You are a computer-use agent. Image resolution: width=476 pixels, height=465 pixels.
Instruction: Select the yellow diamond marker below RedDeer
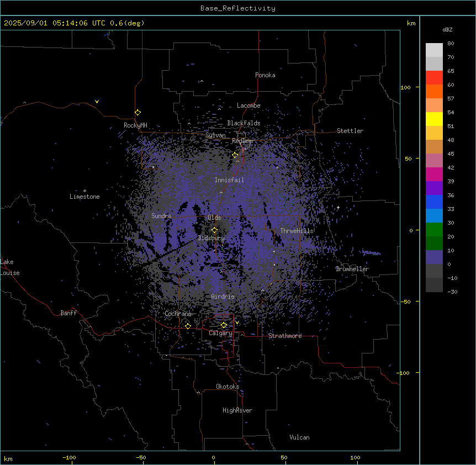(235, 155)
